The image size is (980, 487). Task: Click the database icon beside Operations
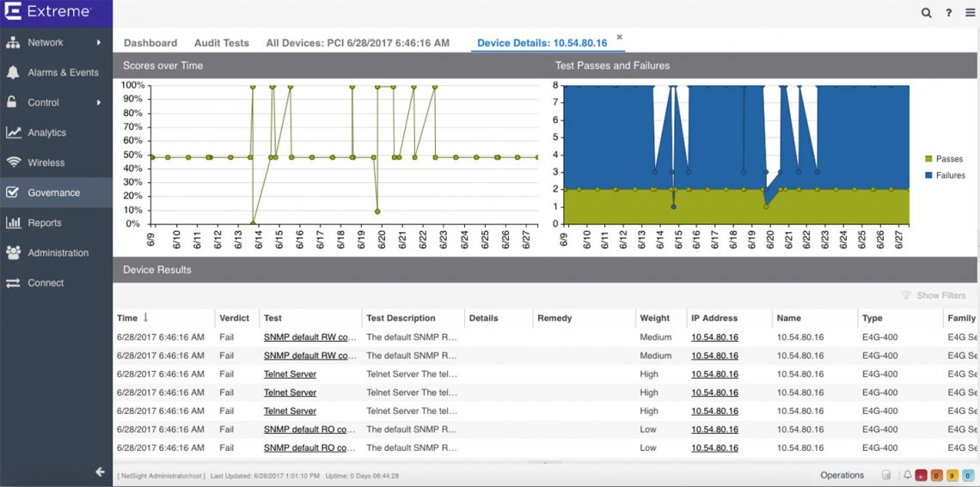(885, 476)
